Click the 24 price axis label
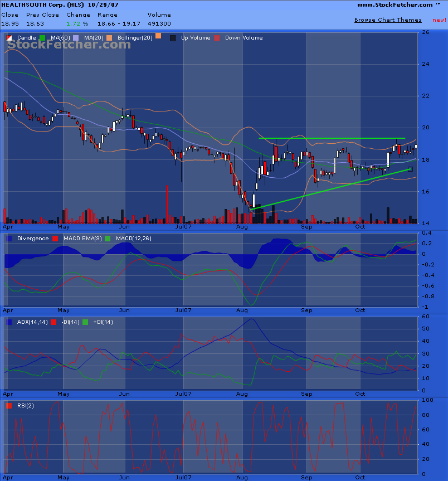Viewport: 448px width, 481px height. click(425, 64)
